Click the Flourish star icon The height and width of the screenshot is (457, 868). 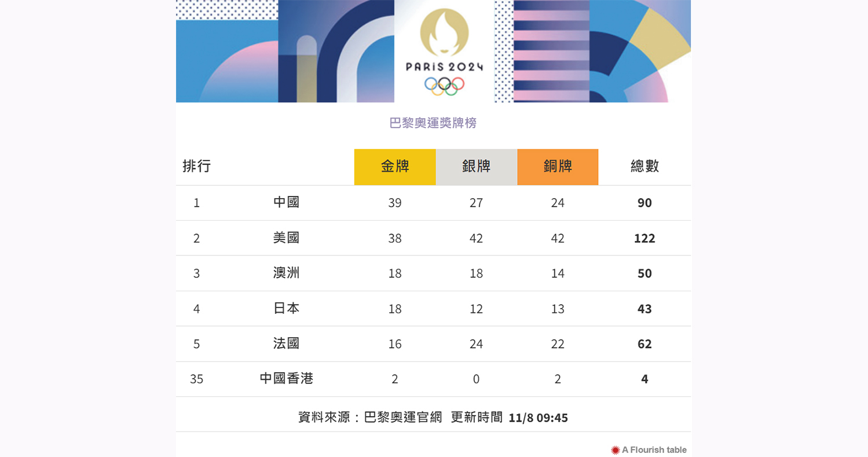616,450
